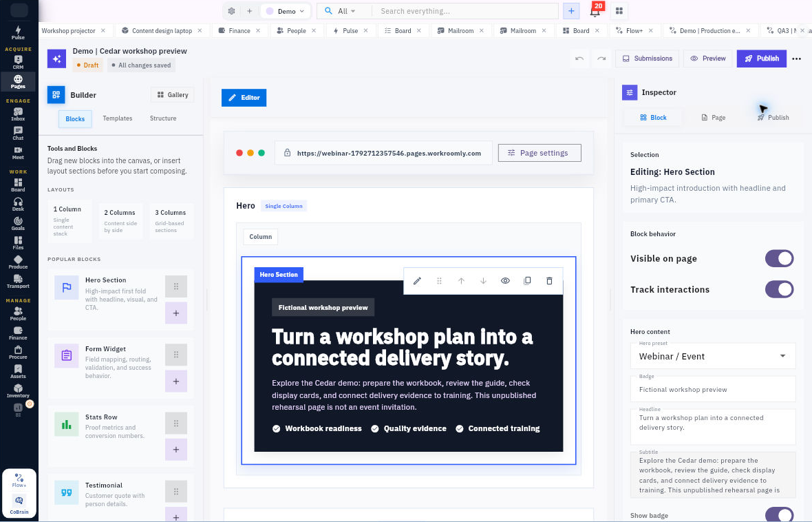Switch to the Page tab in Inspector

point(713,118)
